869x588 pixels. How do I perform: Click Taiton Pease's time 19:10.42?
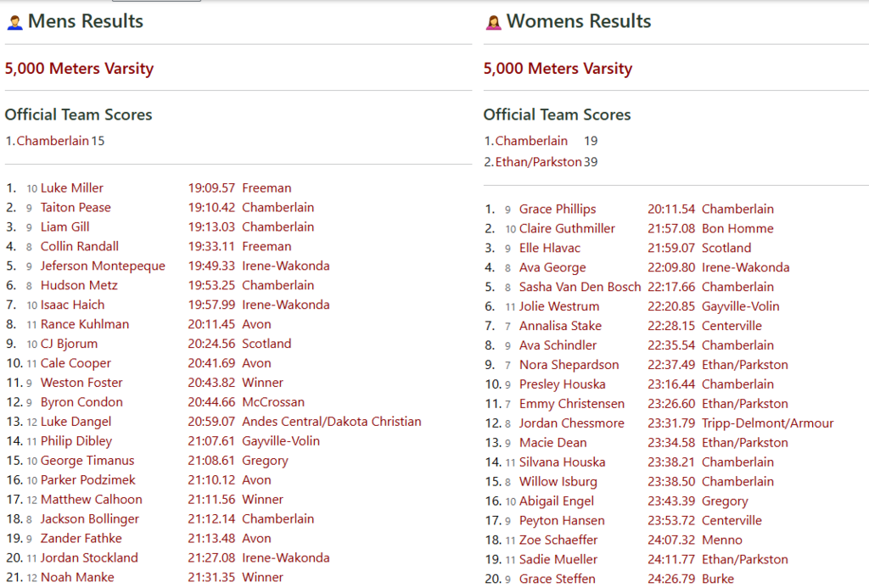[210, 208]
